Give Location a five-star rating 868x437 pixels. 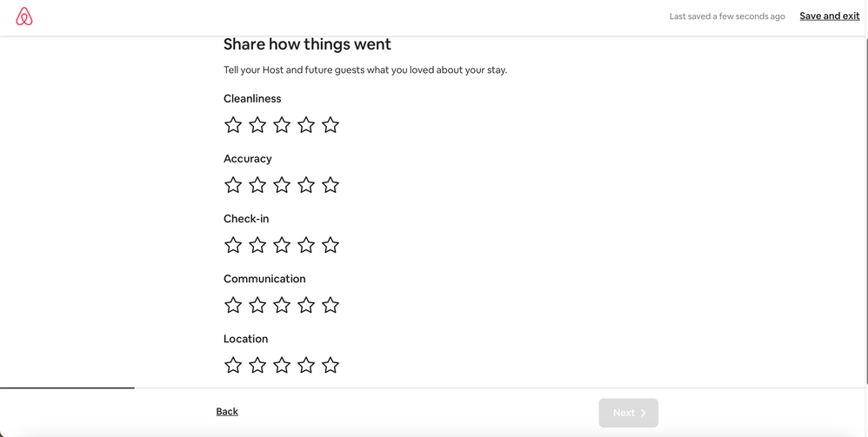click(331, 365)
